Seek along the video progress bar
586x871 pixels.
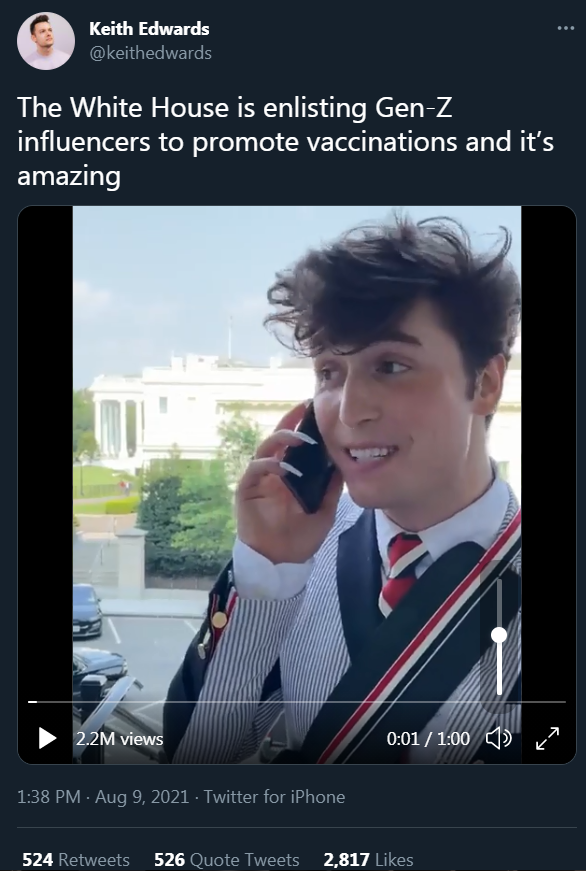(x=297, y=702)
